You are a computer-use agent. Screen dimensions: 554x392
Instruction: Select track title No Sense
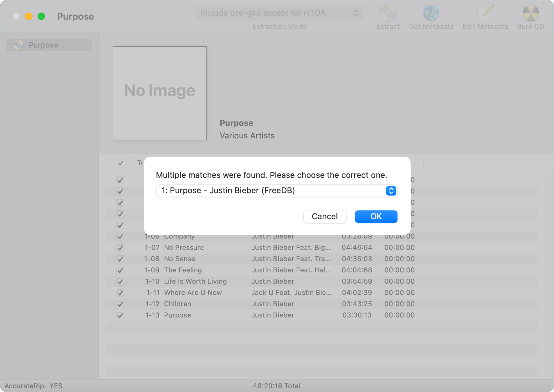[180, 259]
